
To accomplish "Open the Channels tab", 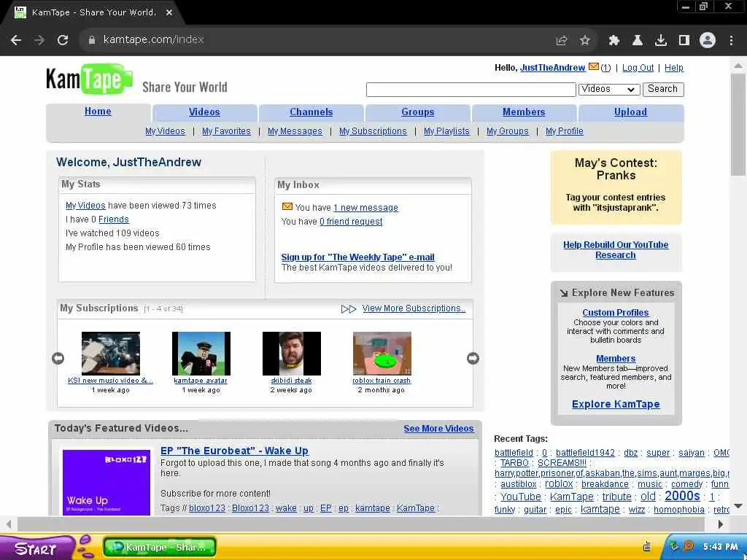I will tap(311, 112).
